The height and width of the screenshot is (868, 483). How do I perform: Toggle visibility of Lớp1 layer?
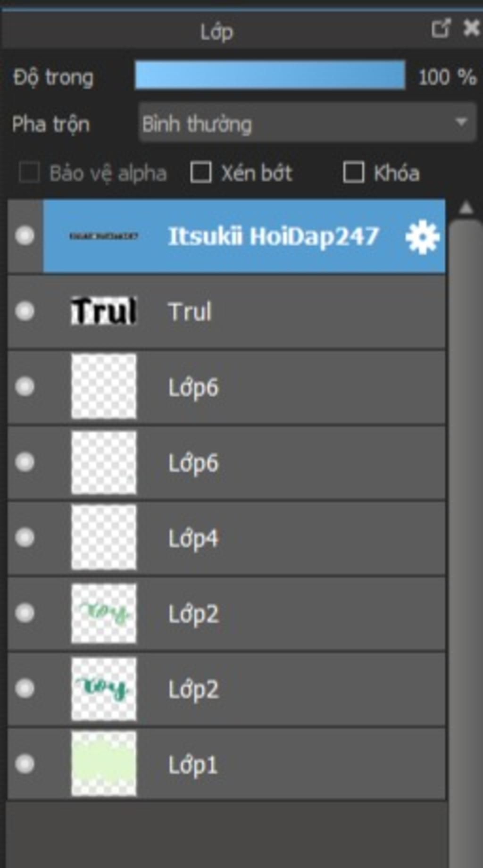click(25, 764)
